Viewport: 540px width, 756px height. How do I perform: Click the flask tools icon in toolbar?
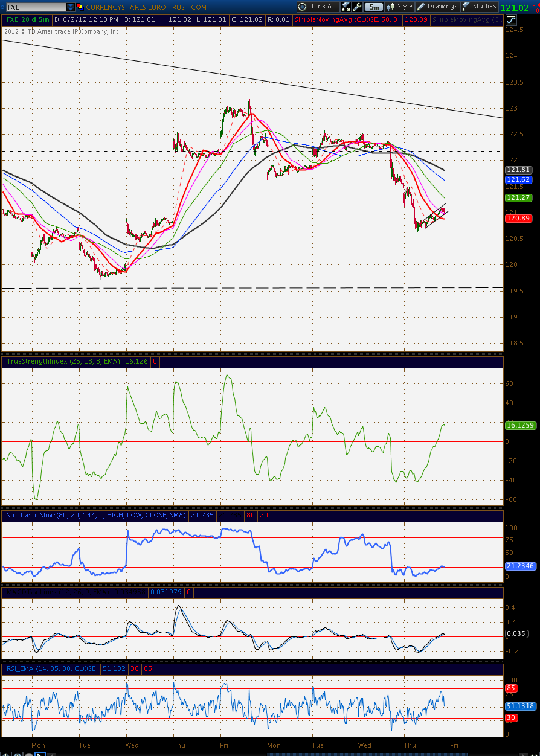click(x=346, y=7)
